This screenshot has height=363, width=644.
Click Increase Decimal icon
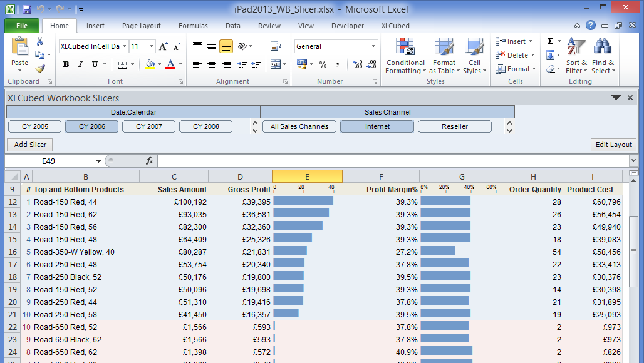click(x=358, y=64)
